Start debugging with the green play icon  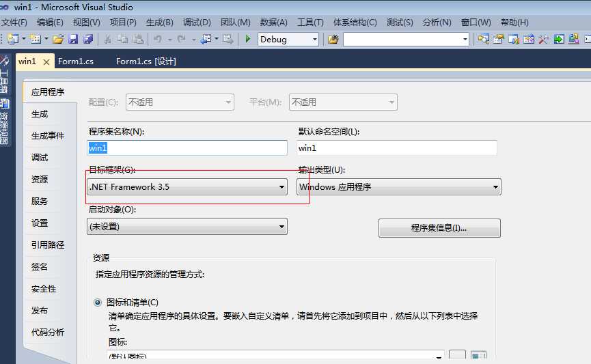click(x=247, y=39)
